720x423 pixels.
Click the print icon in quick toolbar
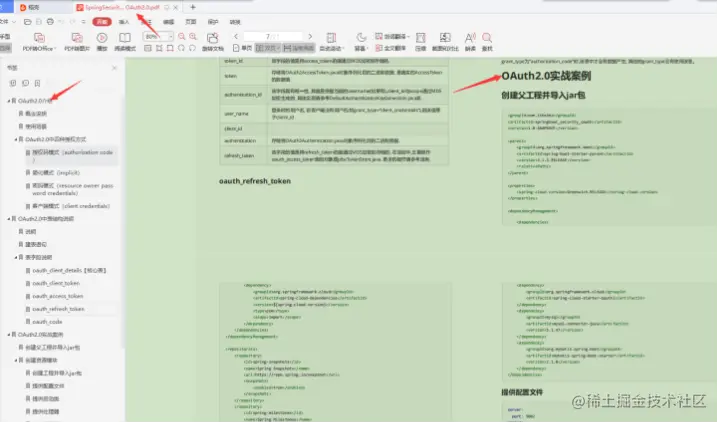tap(50, 22)
